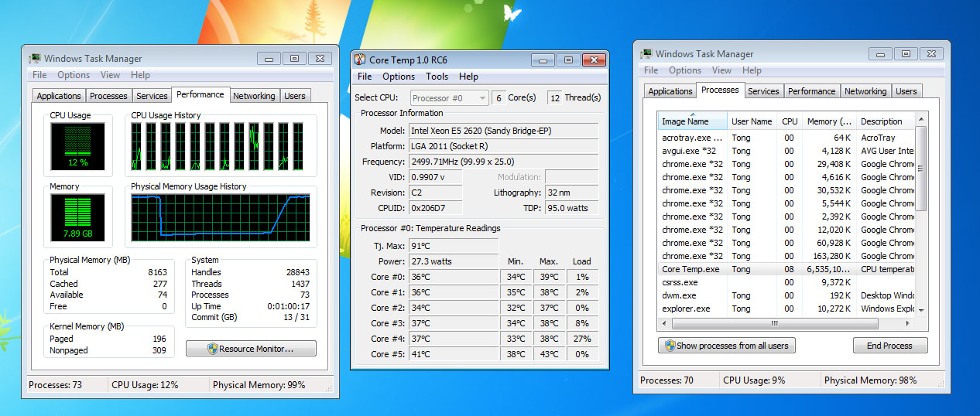Select the acrotray.exe process row
This screenshot has height=416, width=980.
point(786,138)
